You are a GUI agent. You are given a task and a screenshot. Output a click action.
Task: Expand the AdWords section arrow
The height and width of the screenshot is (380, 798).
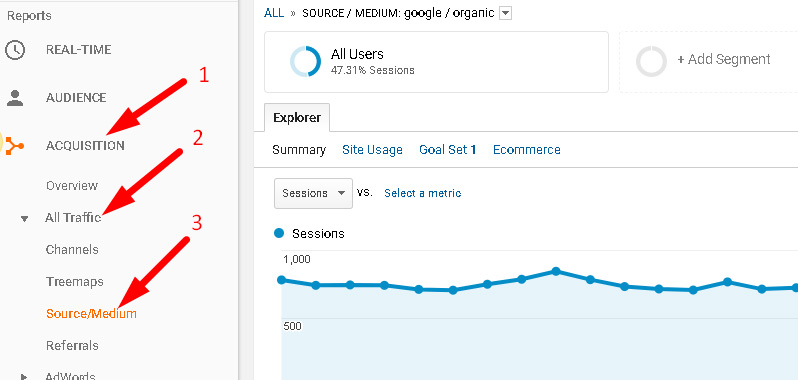(24, 376)
